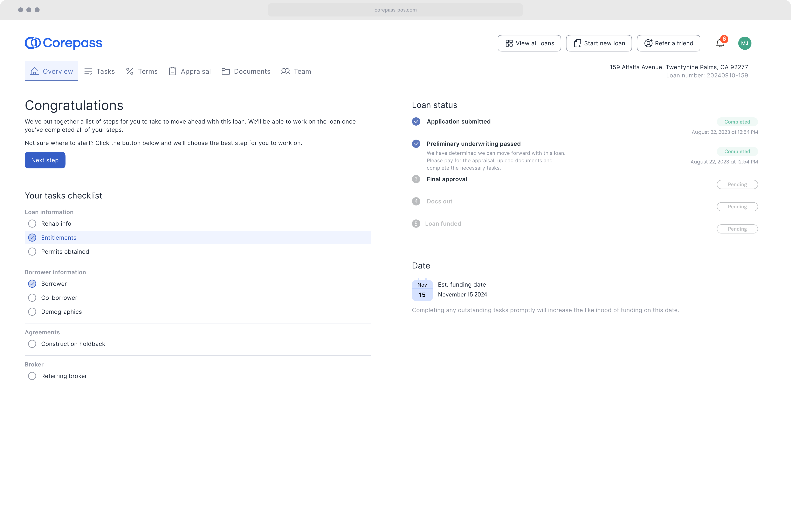The height and width of the screenshot is (532, 791).
Task: Go to the Appraisal tab
Action: pos(190,71)
